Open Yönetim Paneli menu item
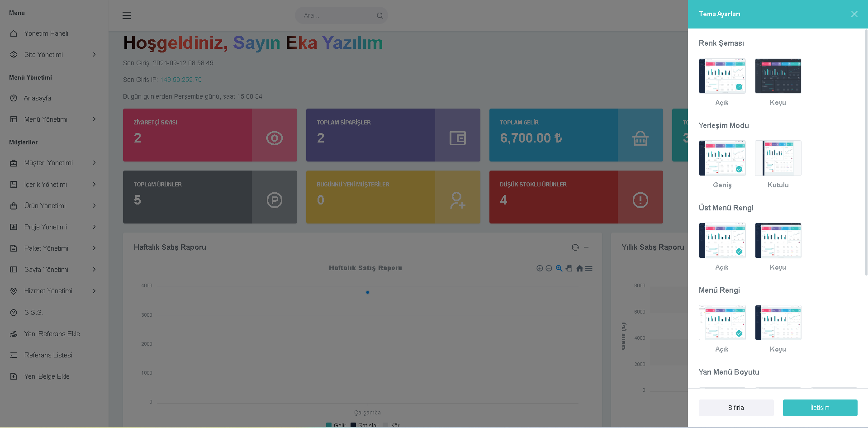868x428 pixels. coord(54,33)
